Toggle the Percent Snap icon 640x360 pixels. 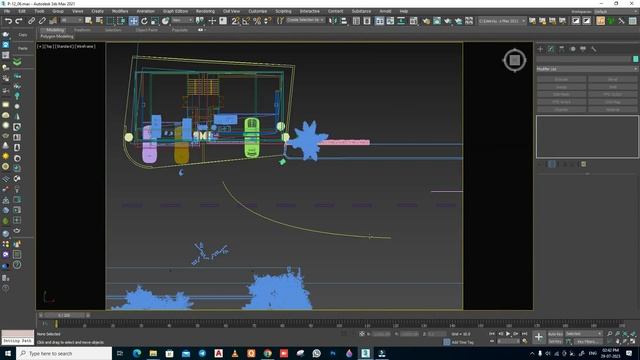(x=257, y=21)
